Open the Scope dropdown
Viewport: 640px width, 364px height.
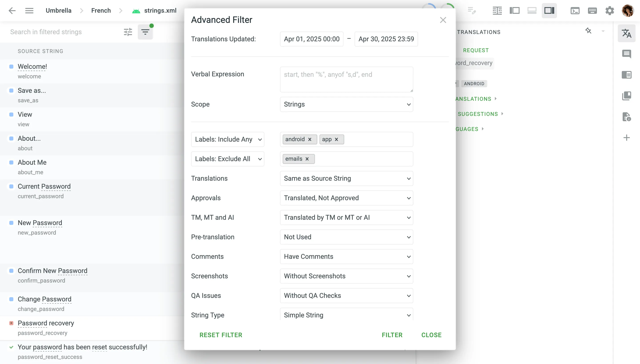click(x=346, y=104)
